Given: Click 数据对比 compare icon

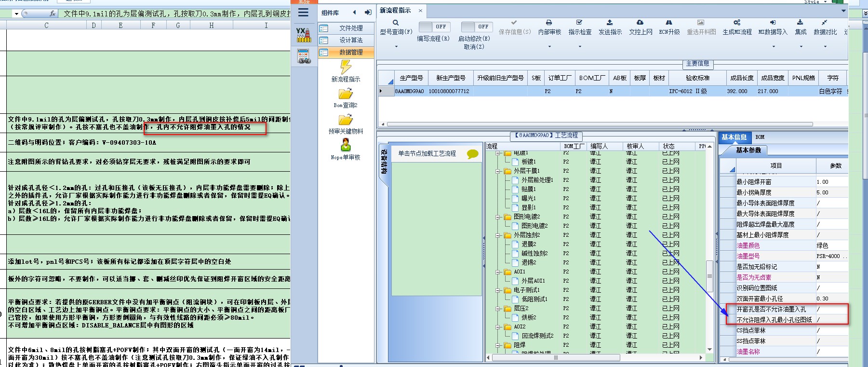Looking at the screenshot, I should (825, 23).
